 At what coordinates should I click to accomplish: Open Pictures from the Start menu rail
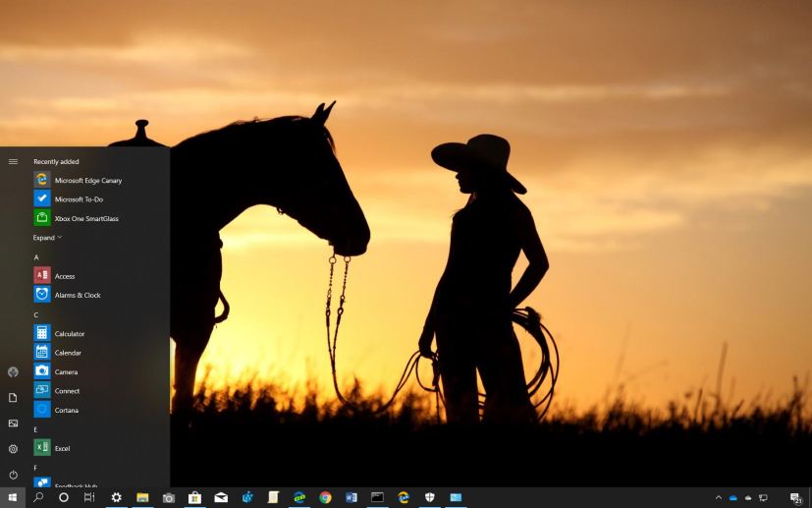click(13, 423)
